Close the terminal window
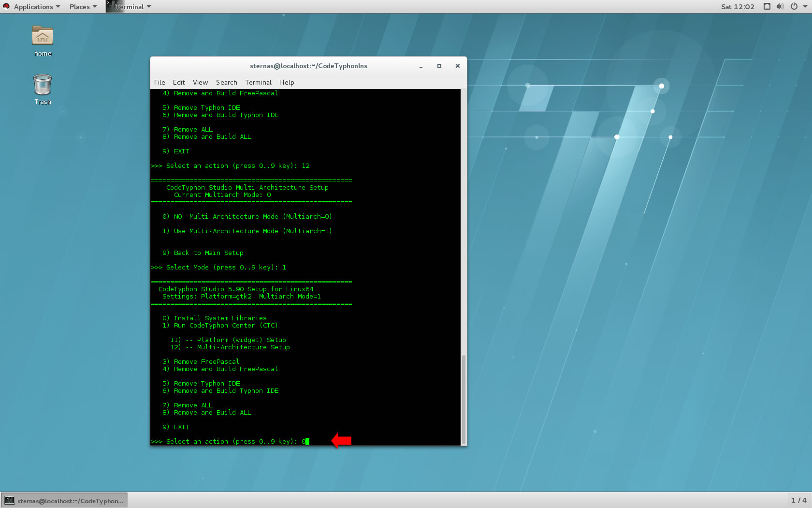The height and width of the screenshot is (508, 812). click(x=458, y=66)
